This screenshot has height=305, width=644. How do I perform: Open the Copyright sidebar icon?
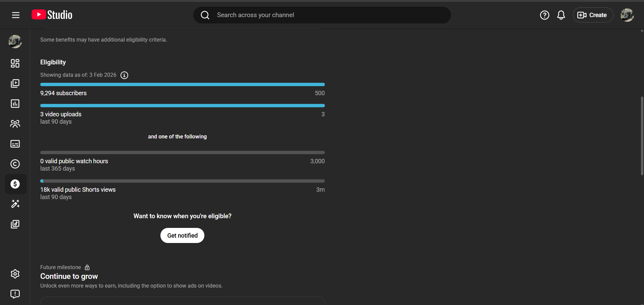[15, 164]
